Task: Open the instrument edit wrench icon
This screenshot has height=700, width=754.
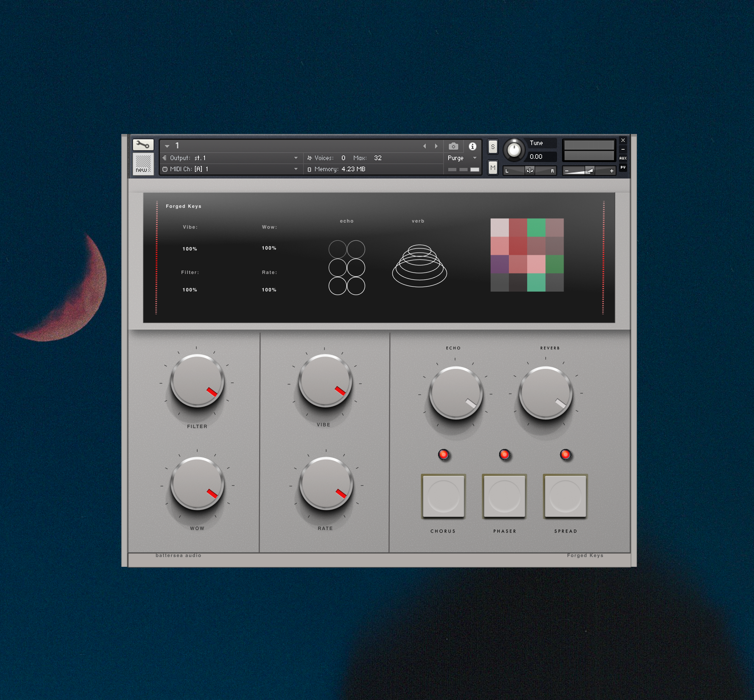Action: point(142,145)
